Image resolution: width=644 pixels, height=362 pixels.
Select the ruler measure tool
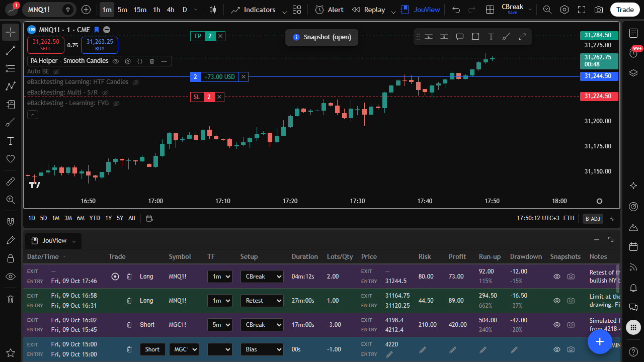click(x=11, y=182)
